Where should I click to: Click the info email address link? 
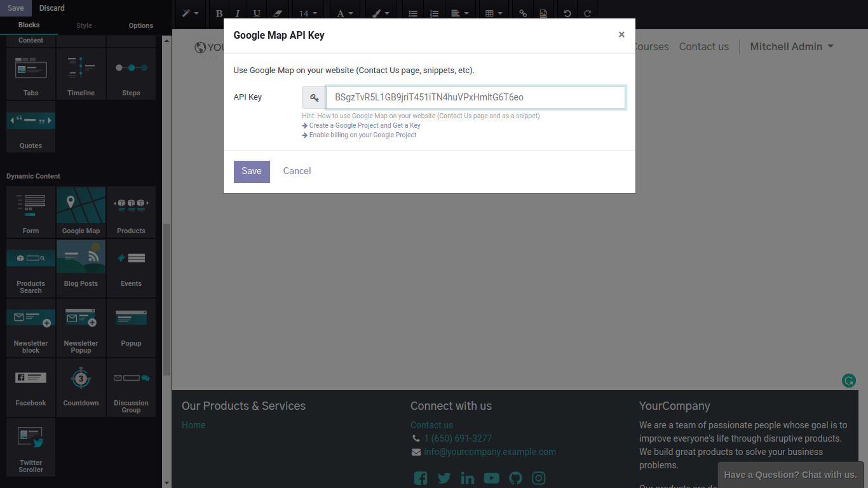[x=490, y=452]
